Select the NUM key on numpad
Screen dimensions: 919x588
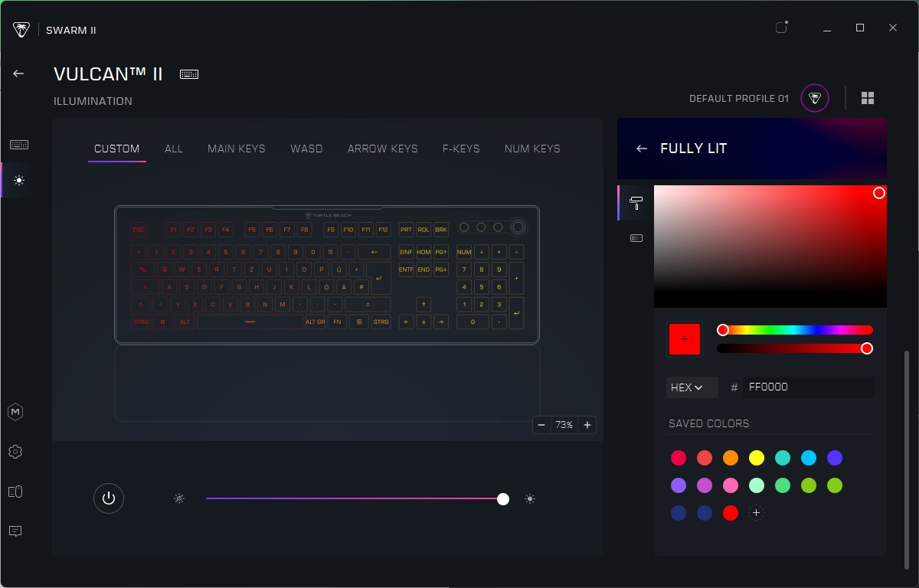click(464, 252)
